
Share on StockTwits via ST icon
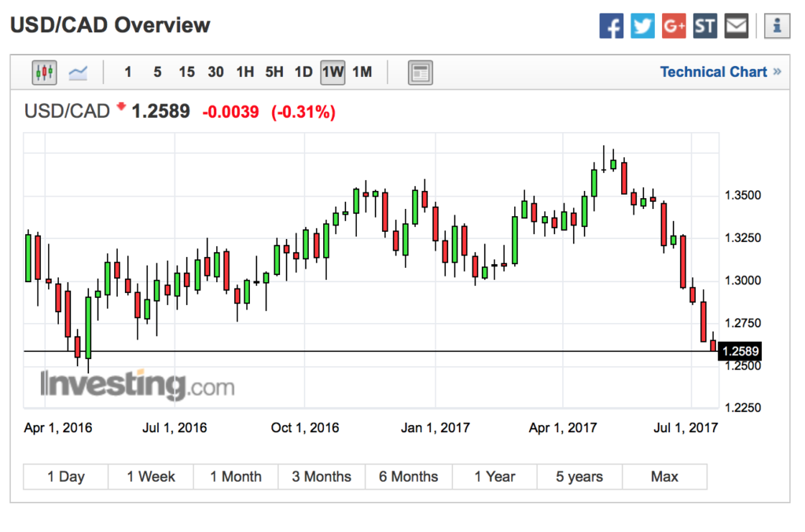click(705, 26)
